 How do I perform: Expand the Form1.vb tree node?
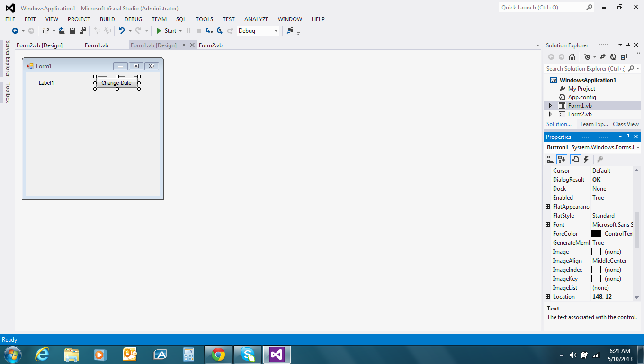[x=550, y=106]
